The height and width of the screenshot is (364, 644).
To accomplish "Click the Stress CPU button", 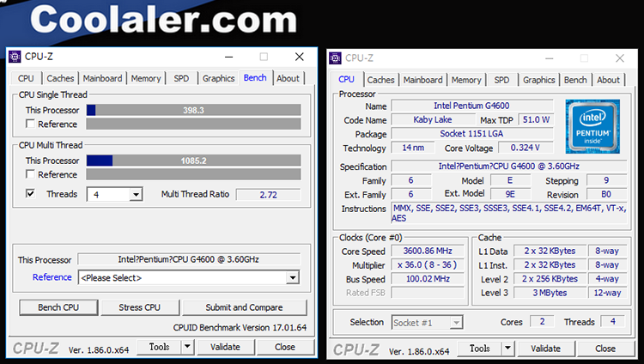I will (x=140, y=307).
